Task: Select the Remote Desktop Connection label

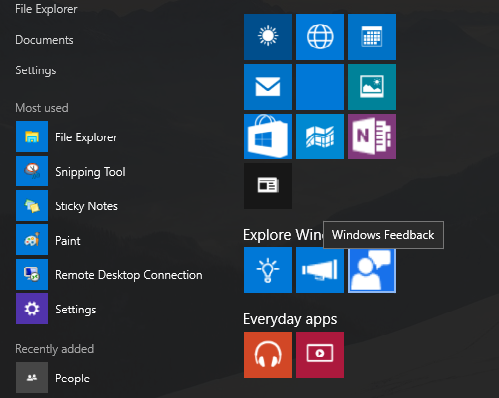Action: pyautogui.click(x=129, y=275)
